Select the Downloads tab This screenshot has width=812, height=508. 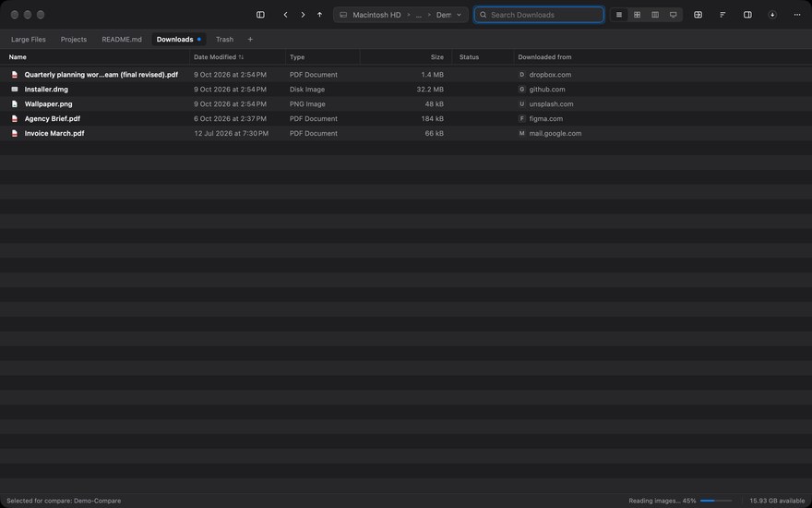(178, 40)
